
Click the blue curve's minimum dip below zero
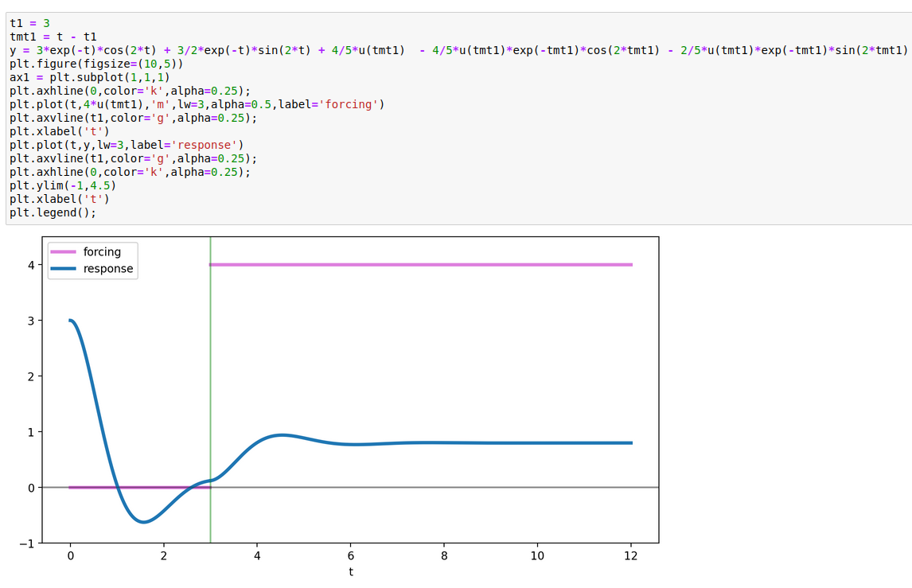click(143, 522)
